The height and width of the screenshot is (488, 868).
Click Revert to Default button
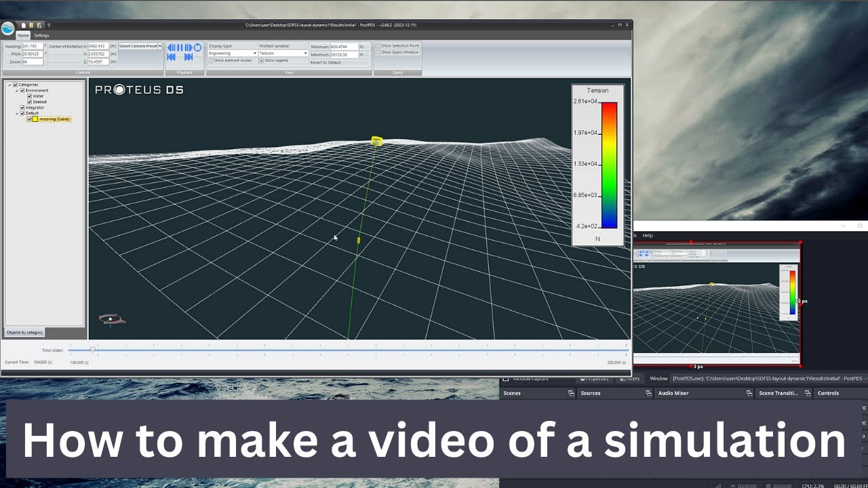pos(325,62)
